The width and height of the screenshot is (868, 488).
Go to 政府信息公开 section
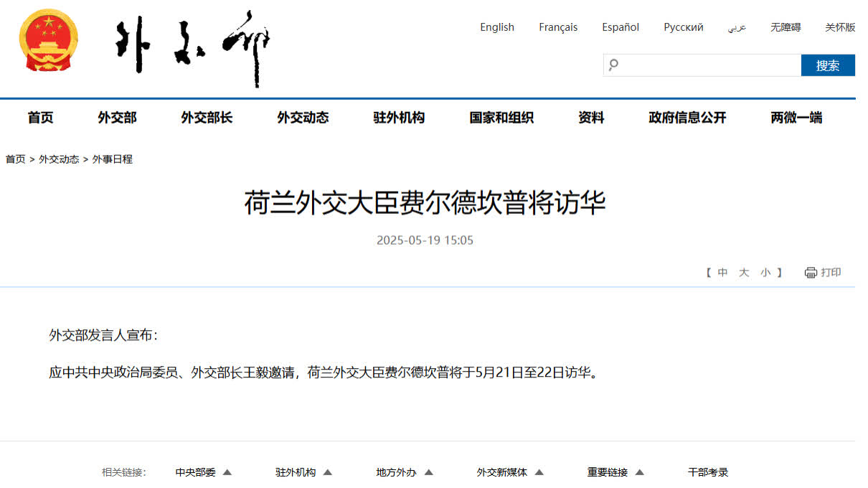coord(687,118)
